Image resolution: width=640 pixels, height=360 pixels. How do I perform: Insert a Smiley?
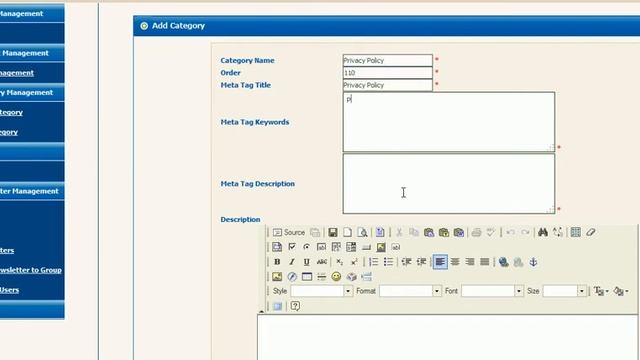click(336, 277)
